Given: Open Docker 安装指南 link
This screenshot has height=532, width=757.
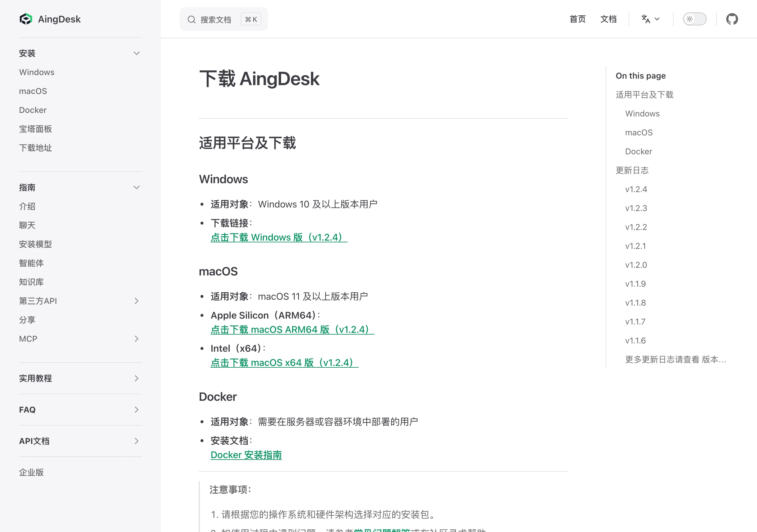Looking at the screenshot, I should 246,455.
